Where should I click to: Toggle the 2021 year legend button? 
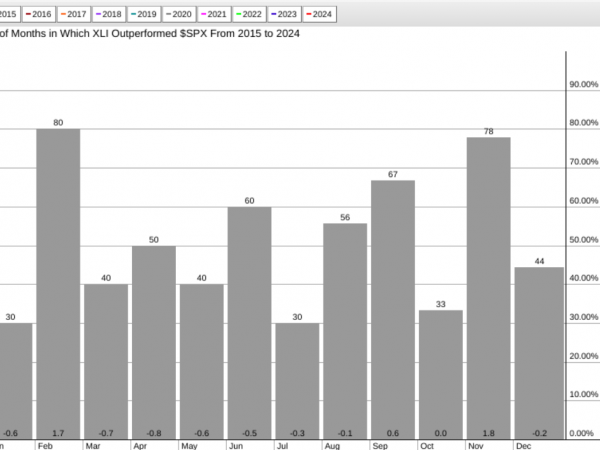[x=214, y=14]
